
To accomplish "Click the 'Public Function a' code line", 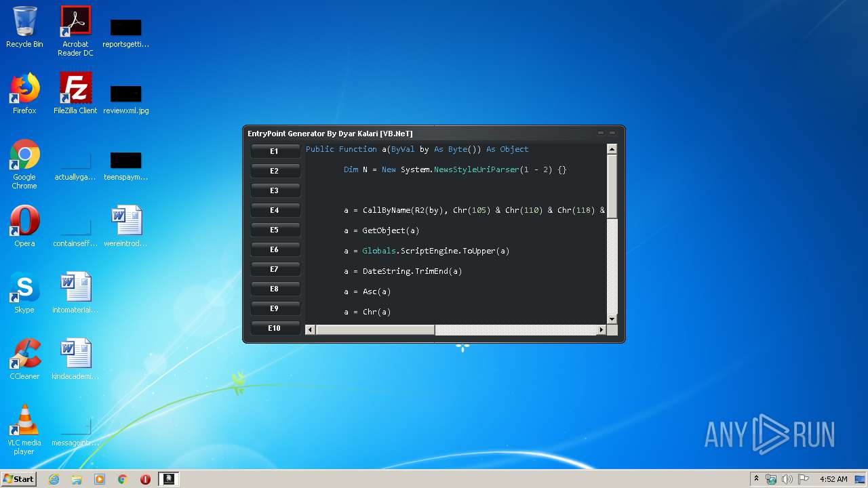I will coord(417,149).
